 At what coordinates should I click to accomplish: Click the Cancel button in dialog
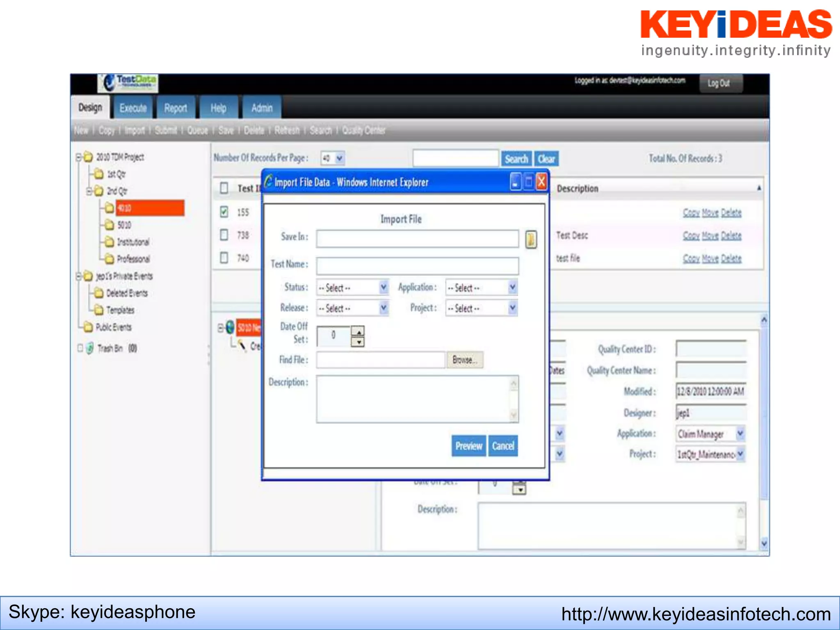point(503,446)
